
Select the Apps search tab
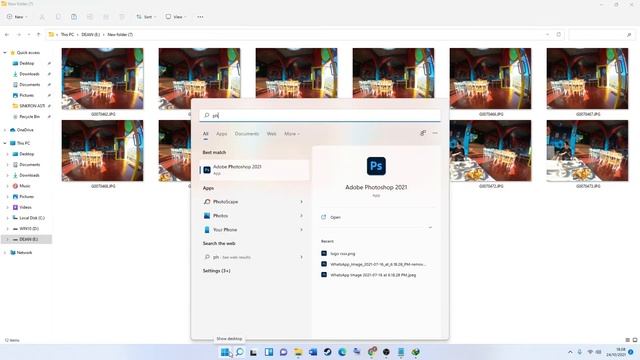[x=222, y=134]
